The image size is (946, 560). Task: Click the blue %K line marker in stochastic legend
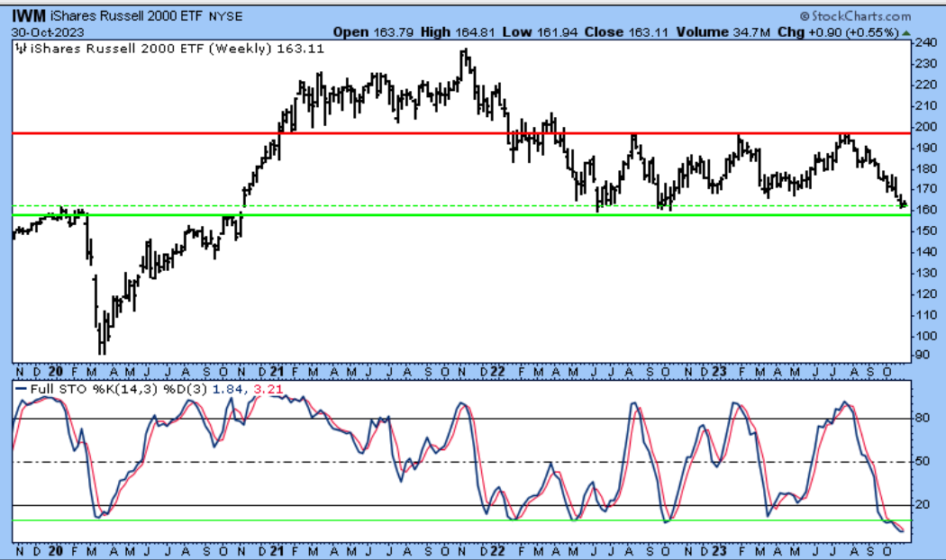21,390
